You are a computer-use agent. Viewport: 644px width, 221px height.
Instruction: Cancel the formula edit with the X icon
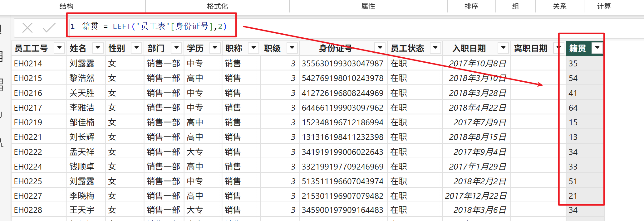(27, 28)
